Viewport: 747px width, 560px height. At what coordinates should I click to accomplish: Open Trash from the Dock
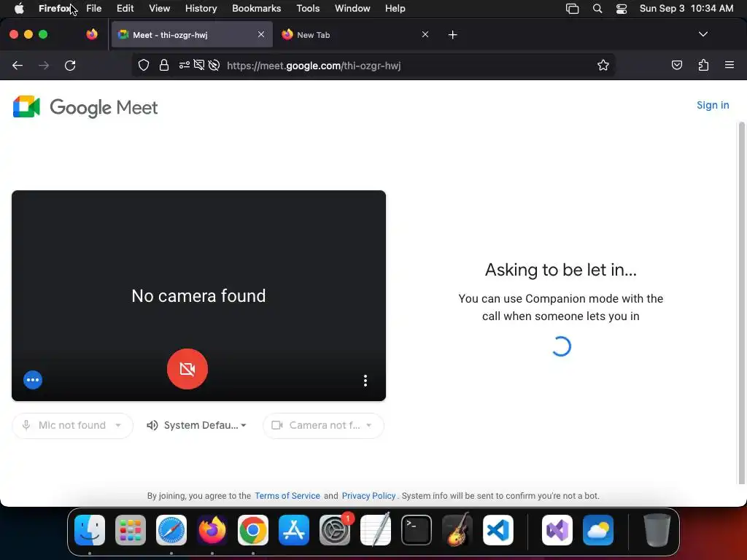(657, 530)
